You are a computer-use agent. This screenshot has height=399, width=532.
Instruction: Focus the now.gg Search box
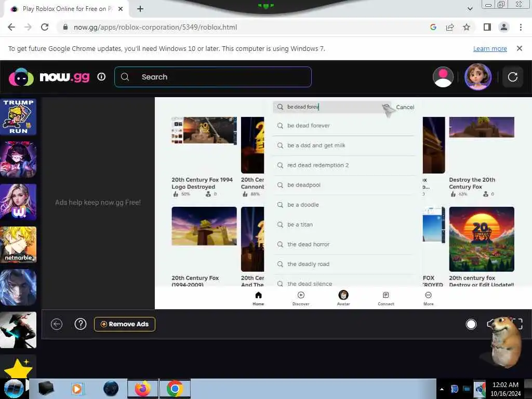pos(213,77)
